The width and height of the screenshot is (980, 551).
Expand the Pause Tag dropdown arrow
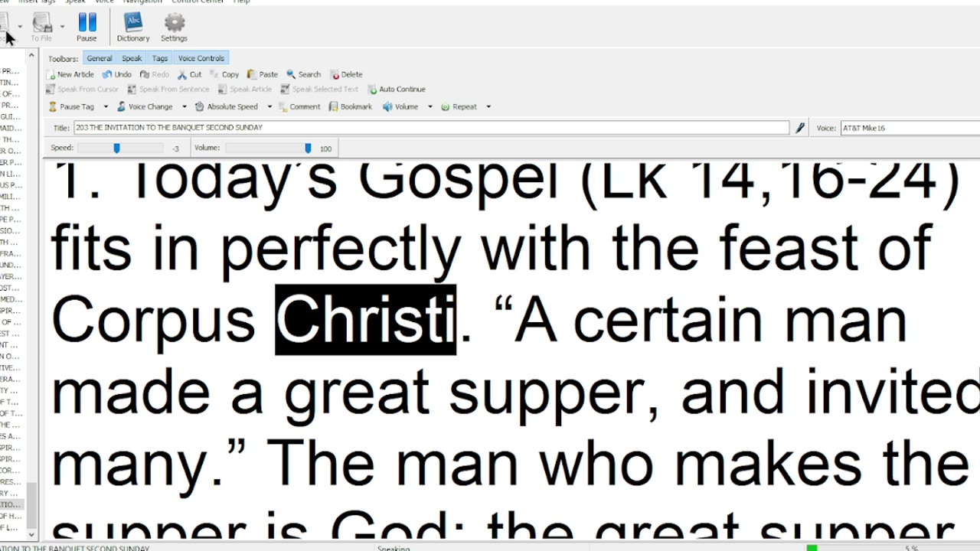click(106, 107)
